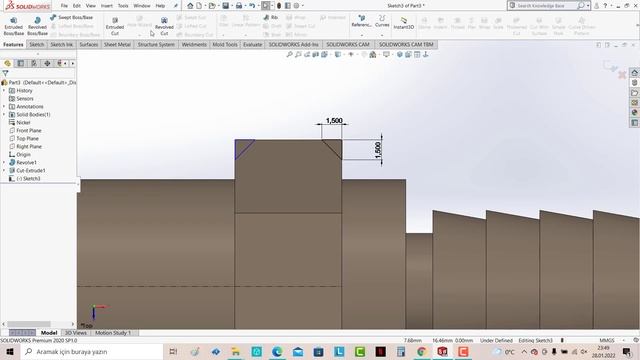
Task: Switch to the Sketch Ink tab
Action: (x=61, y=44)
